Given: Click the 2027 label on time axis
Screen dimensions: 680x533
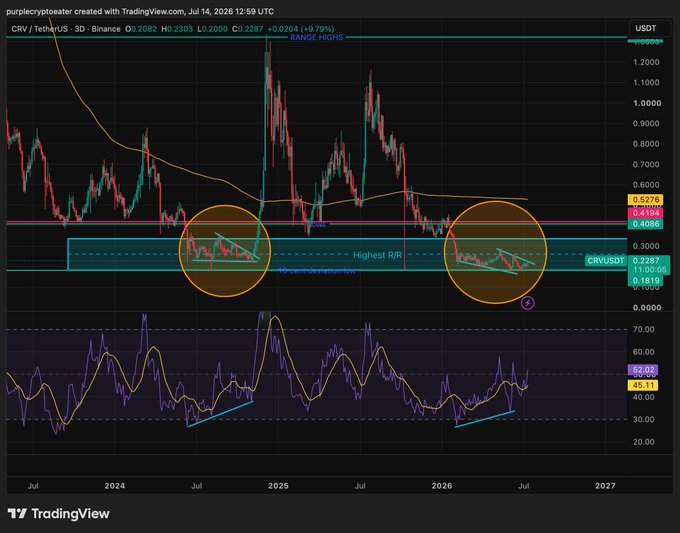Looking at the screenshot, I should click(x=605, y=486).
